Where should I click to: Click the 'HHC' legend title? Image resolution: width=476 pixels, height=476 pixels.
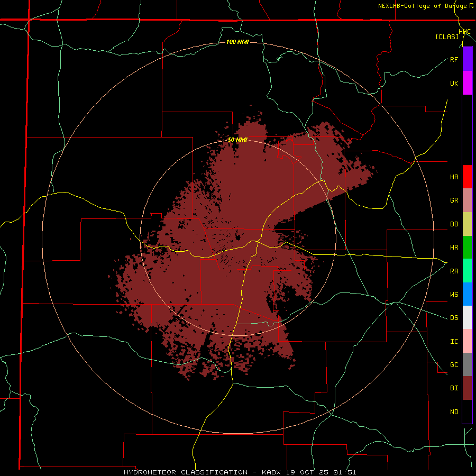tap(465, 32)
